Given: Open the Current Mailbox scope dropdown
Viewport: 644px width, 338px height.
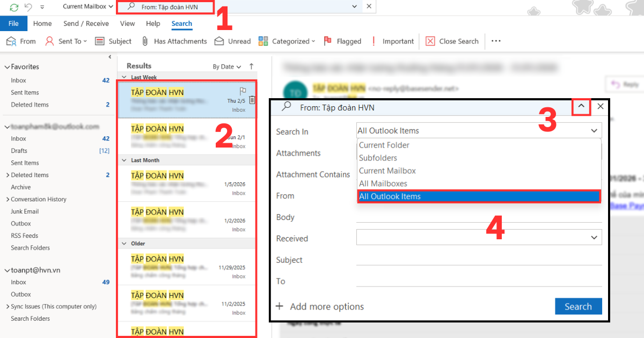Looking at the screenshot, I should coord(87,6).
